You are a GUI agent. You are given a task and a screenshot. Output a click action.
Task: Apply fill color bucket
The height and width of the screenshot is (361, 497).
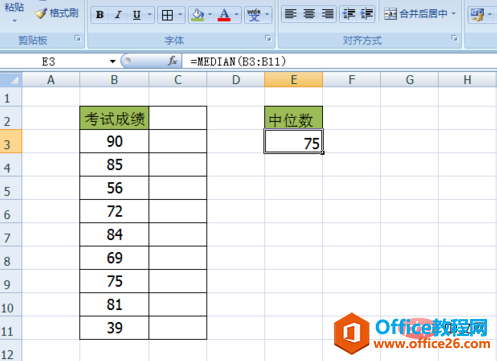click(198, 15)
